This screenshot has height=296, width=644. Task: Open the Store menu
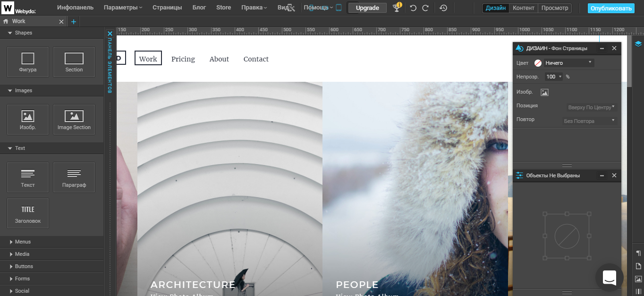(224, 8)
